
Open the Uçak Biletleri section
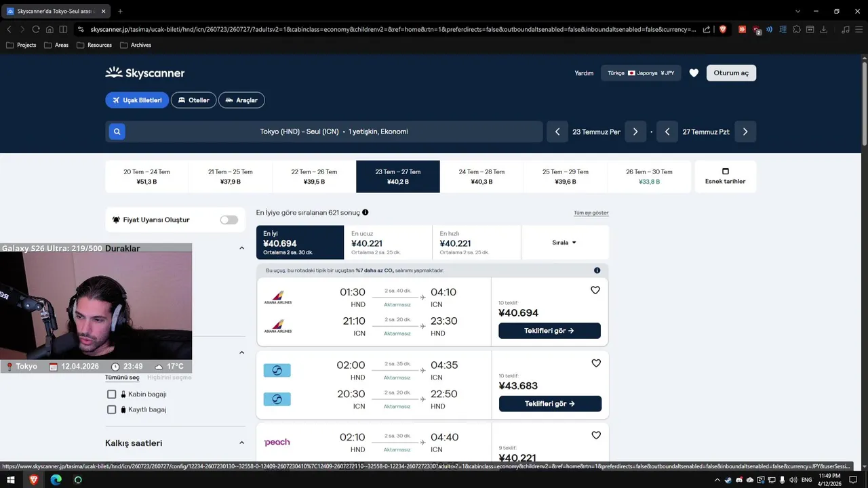pos(137,100)
